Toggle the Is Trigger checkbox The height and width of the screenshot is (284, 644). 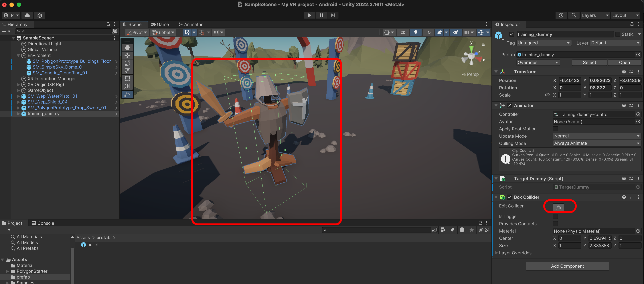(x=555, y=216)
